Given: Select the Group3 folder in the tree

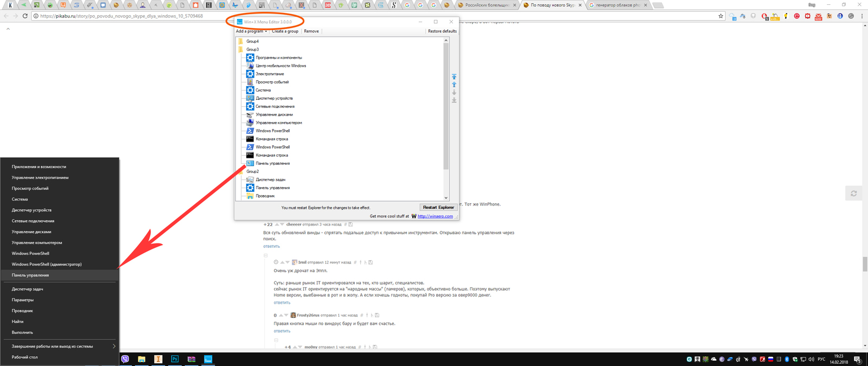Looking at the screenshot, I should click(253, 49).
